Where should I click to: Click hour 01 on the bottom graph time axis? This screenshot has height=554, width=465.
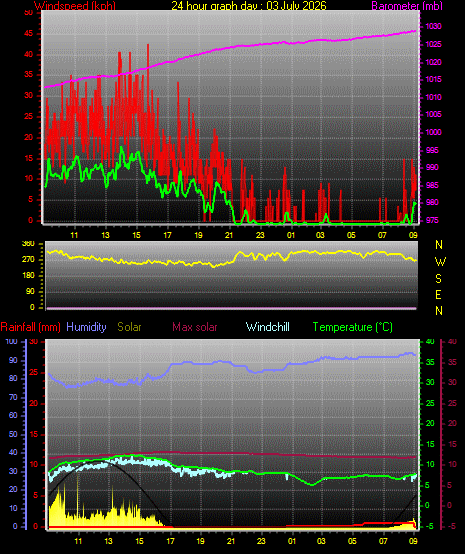point(292,541)
